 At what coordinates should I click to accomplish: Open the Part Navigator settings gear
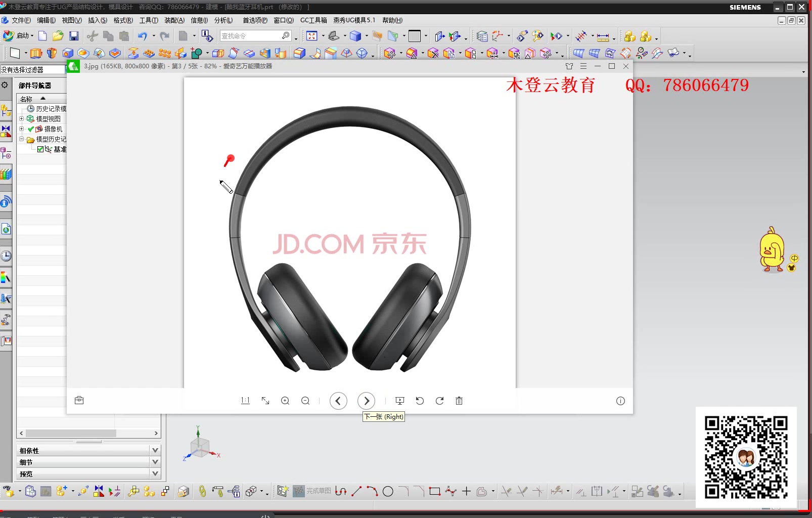(5, 85)
